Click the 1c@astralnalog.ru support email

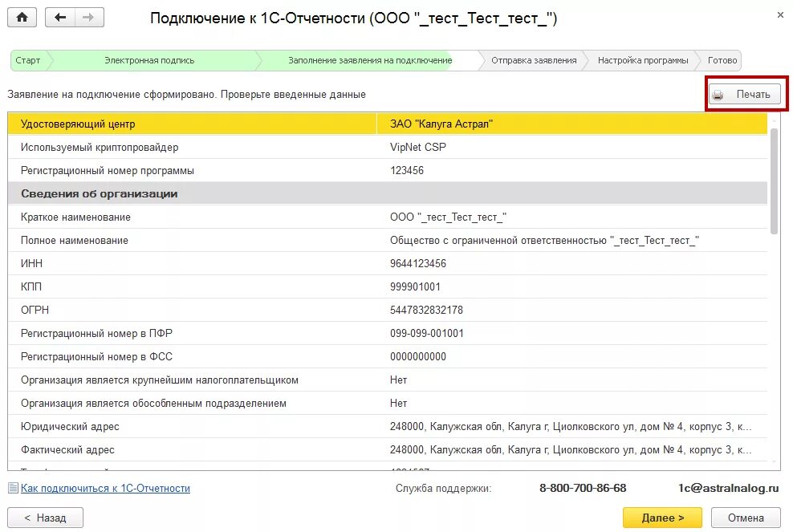(x=728, y=488)
